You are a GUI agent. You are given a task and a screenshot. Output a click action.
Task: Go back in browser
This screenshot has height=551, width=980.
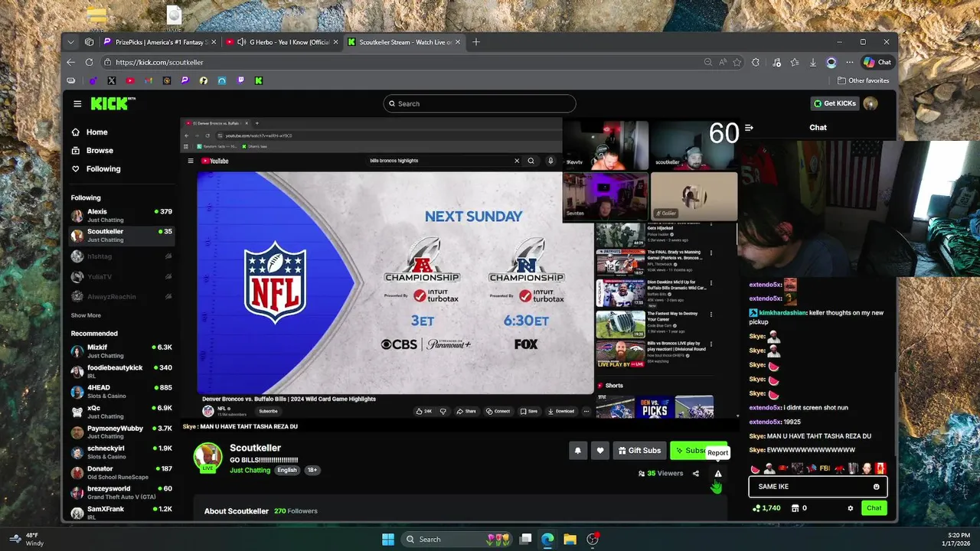71,62
